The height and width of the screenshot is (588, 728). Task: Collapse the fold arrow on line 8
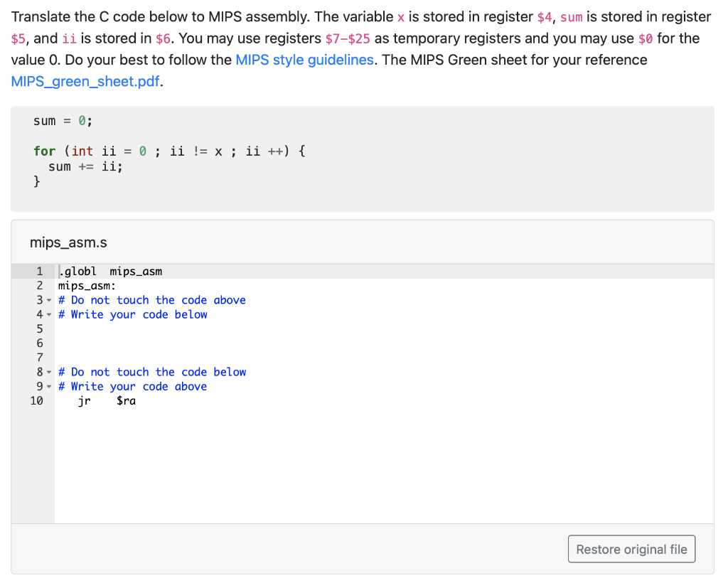point(48,372)
